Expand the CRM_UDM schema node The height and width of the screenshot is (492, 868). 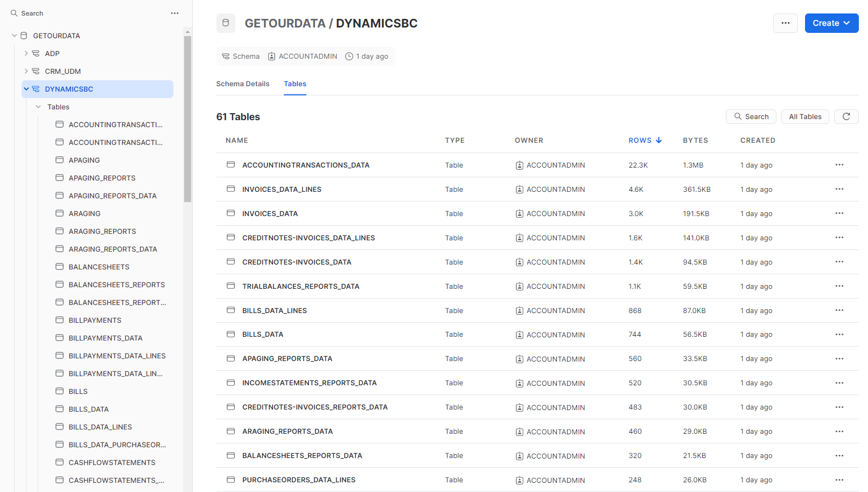pyautogui.click(x=26, y=71)
